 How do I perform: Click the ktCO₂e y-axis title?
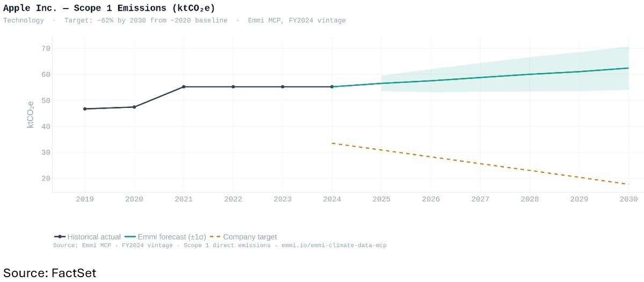point(31,114)
